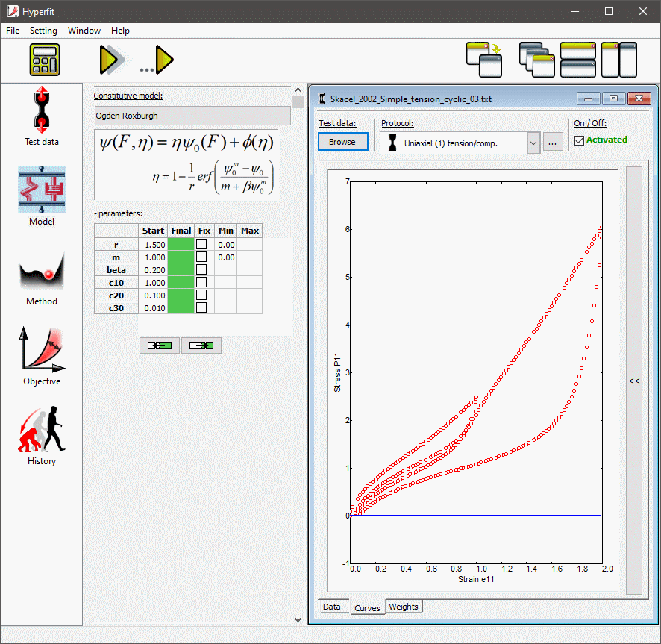Check Fix for parameter c10

tap(201, 282)
